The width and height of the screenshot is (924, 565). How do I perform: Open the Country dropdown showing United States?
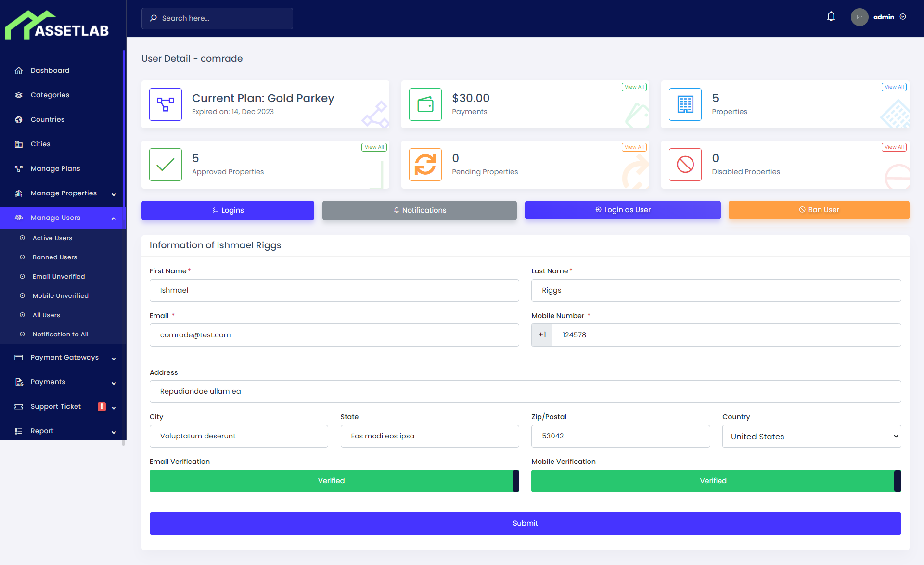click(x=811, y=436)
